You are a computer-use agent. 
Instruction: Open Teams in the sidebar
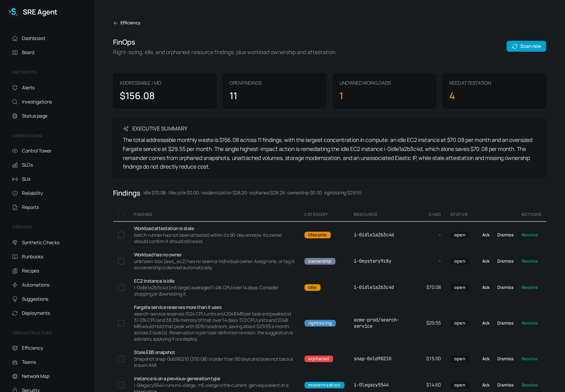29,362
